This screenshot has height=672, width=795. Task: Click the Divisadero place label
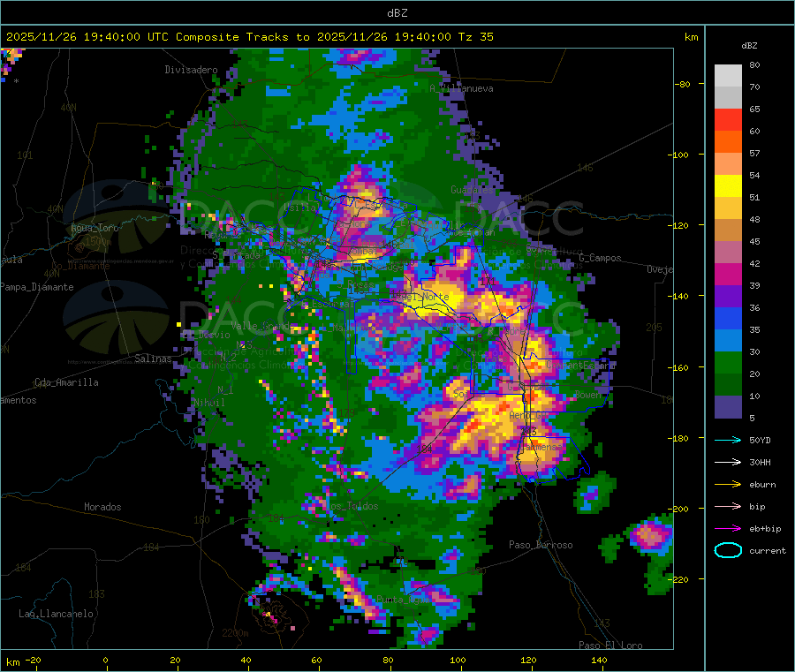point(191,70)
